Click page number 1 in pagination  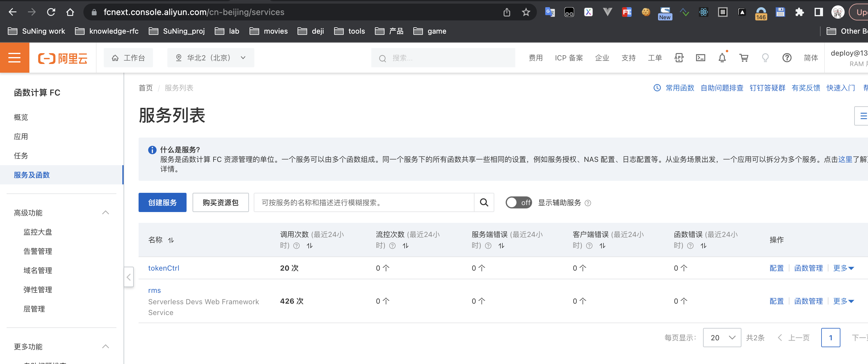click(830, 338)
